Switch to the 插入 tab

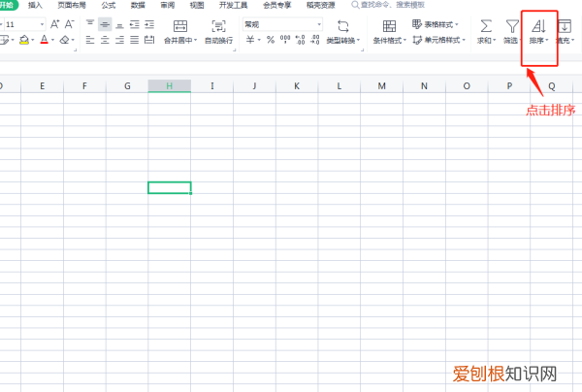(x=35, y=5)
